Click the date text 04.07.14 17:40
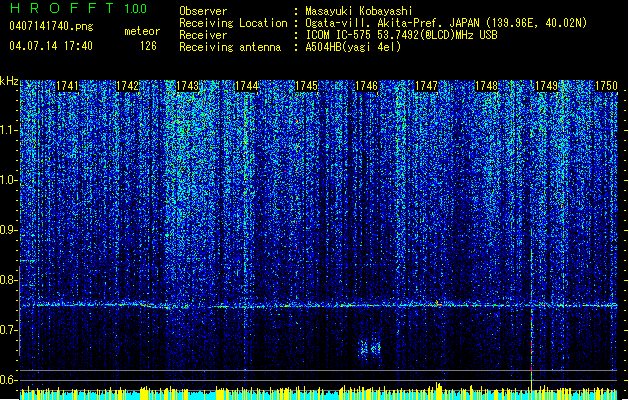 (x=51, y=46)
